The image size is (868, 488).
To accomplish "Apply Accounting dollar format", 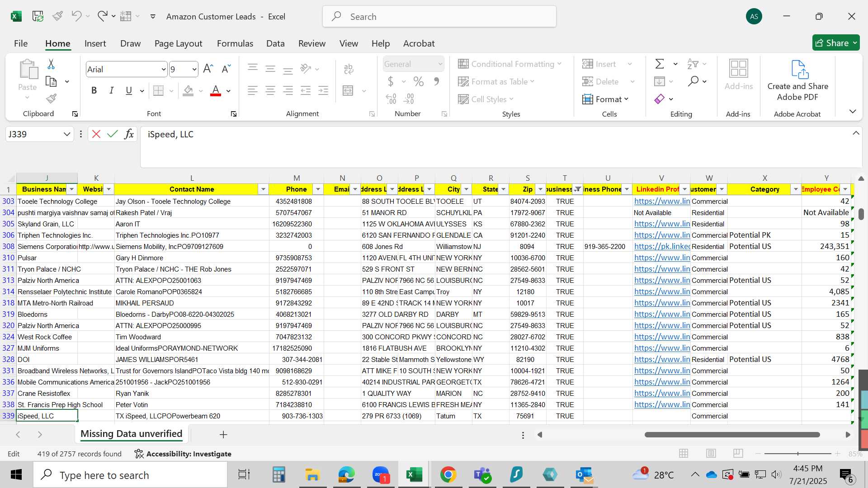I will click(391, 81).
